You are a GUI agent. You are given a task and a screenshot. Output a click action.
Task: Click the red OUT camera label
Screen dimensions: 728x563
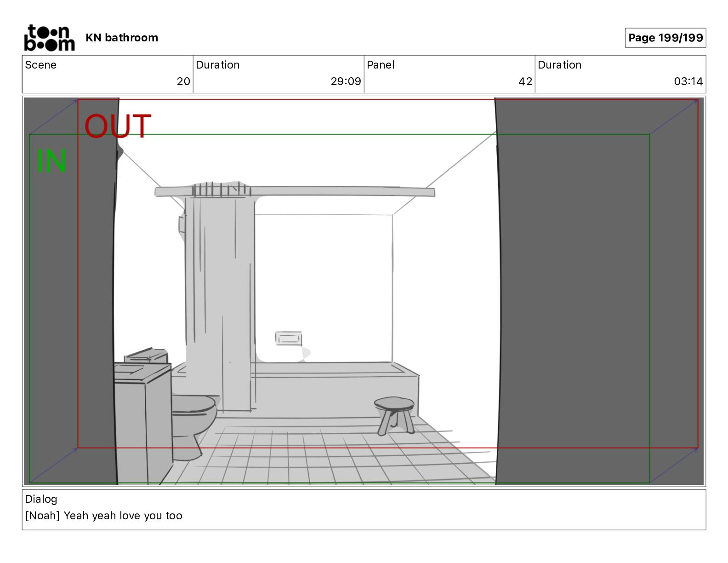point(118,126)
